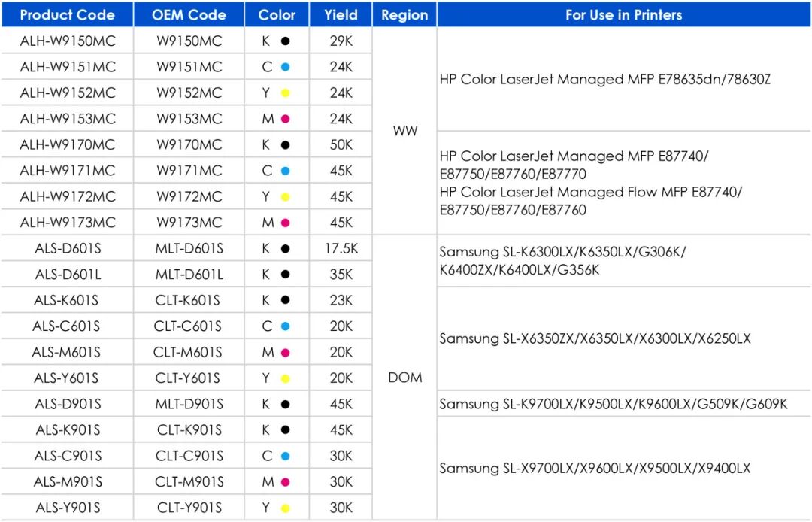Click OEM code MLT-D601L
Image resolution: width=812 pixels, height=522 pixels.
[189, 275]
